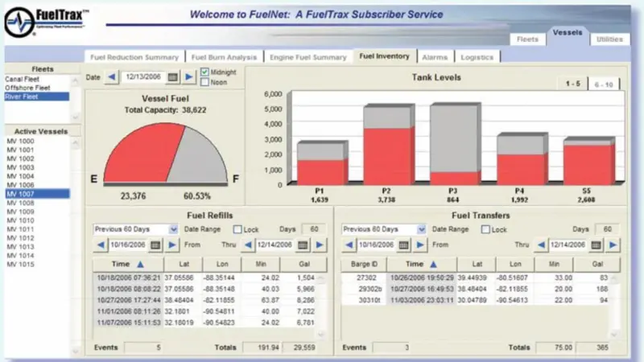
Task: Enable the Noon checkbox
Action: [204, 82]
